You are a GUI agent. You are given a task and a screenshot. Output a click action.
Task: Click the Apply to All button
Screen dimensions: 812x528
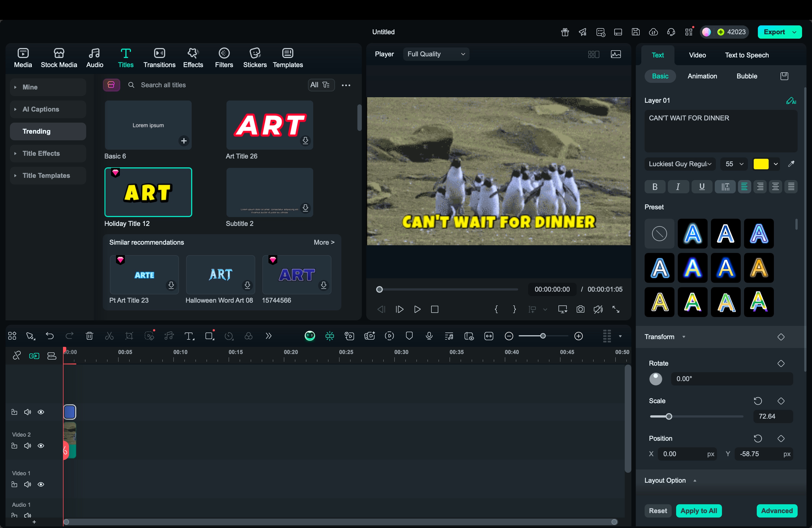(699, 511)
